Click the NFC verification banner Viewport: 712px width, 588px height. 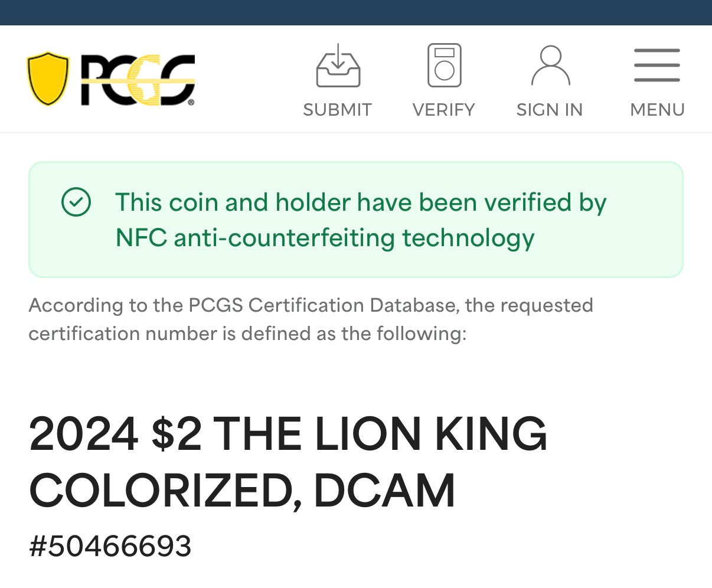pyautogui.click(x=356, y=219)
